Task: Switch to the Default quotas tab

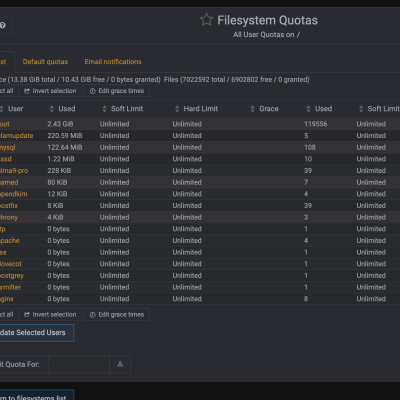Action: coord(45,62)
